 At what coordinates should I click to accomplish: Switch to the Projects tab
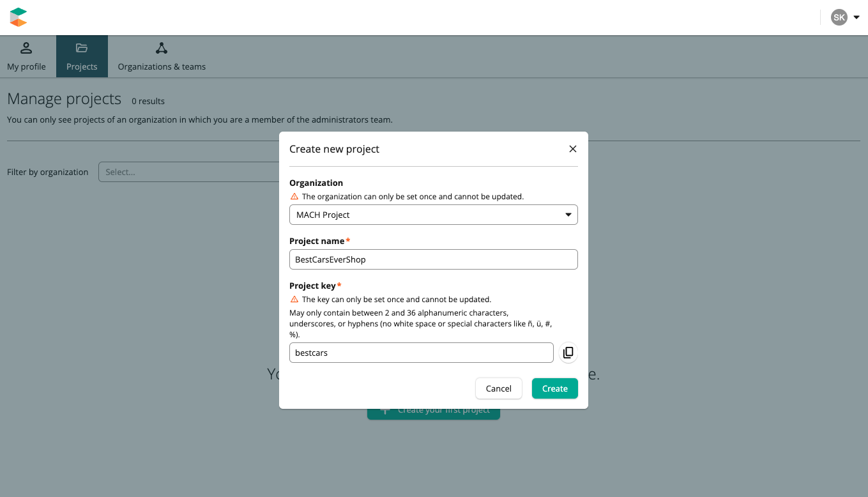[x=82, y=57]
